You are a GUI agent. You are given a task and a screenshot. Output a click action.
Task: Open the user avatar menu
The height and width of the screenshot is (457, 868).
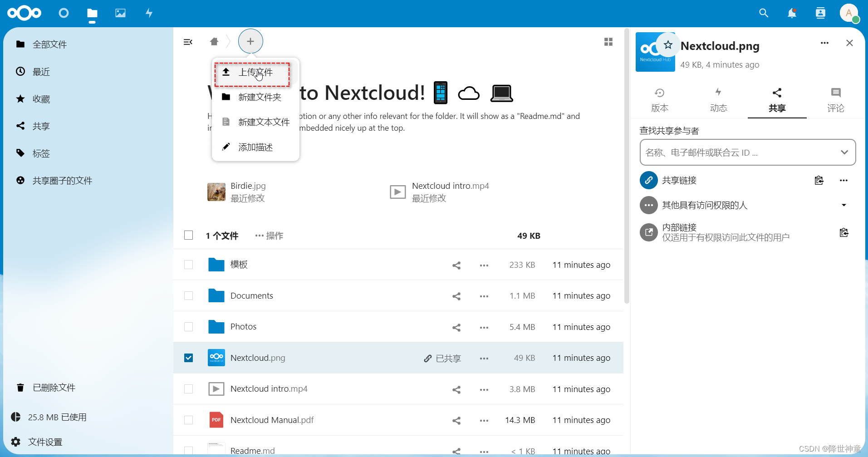(x=849, y=13)
